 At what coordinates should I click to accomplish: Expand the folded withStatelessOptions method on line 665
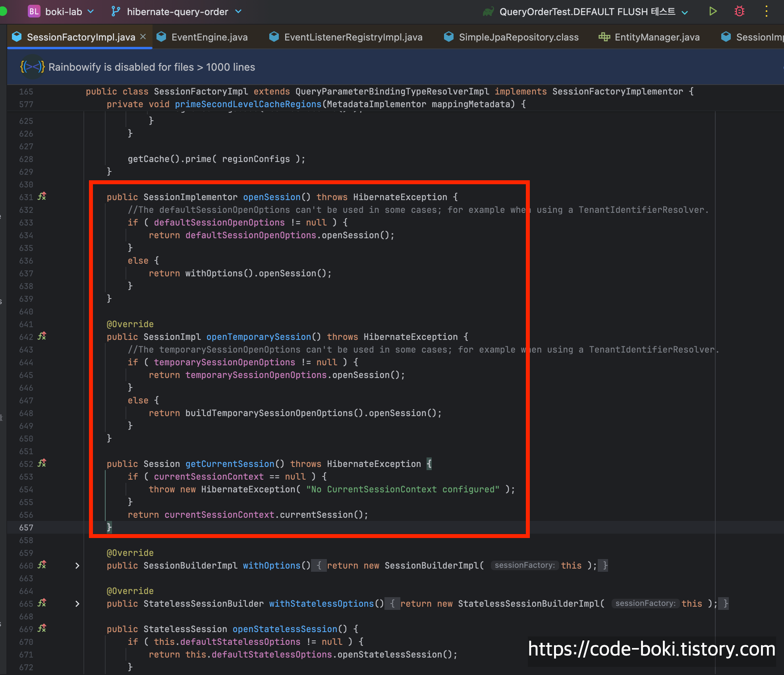tap(77, 604)
